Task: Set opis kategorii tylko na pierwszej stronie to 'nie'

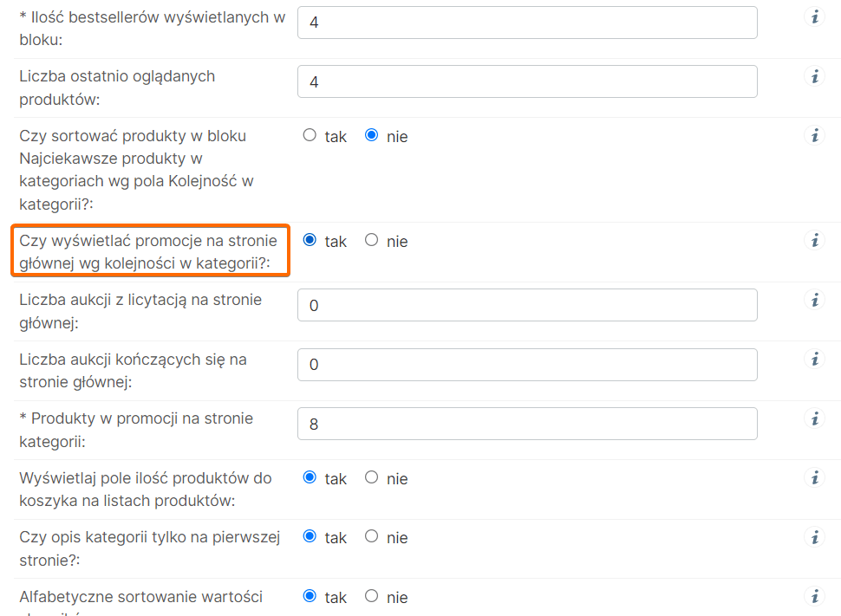Action: tap(372, 536)
